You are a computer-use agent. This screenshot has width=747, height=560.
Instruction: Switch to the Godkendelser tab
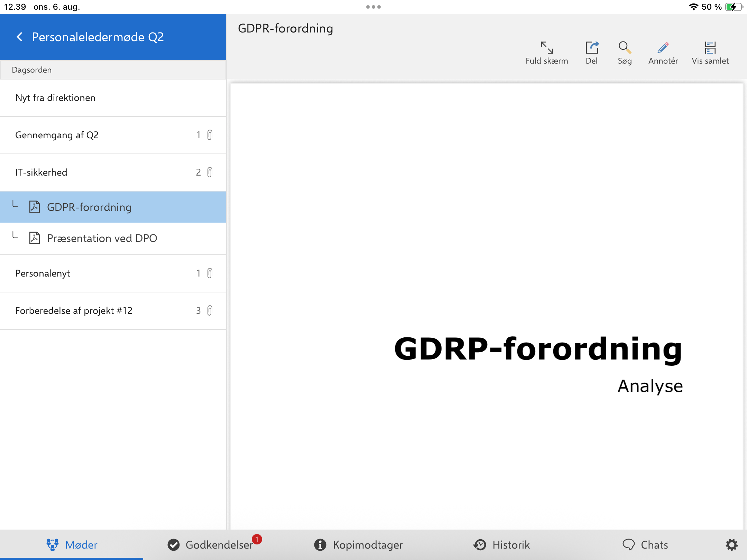211,545
